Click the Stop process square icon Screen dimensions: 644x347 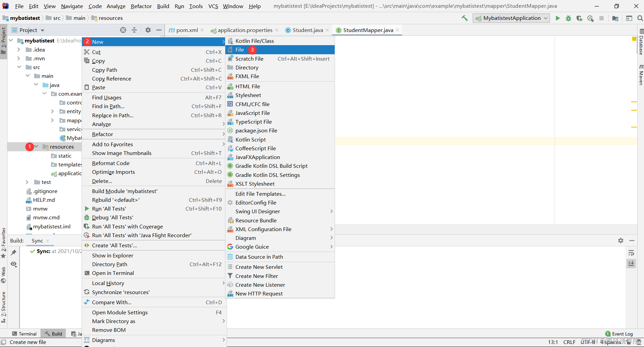point(601,18)
